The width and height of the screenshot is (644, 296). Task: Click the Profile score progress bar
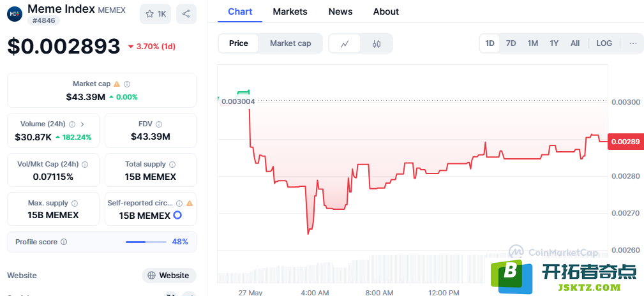146,242
